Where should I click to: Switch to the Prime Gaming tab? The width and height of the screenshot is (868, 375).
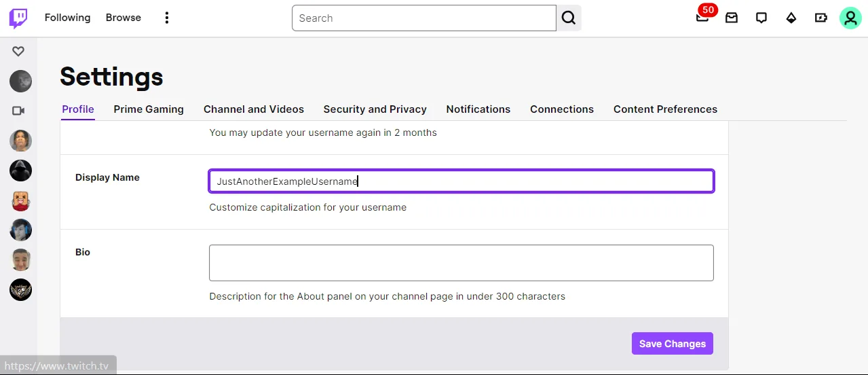pyautogui.click(x=149, y=109)
